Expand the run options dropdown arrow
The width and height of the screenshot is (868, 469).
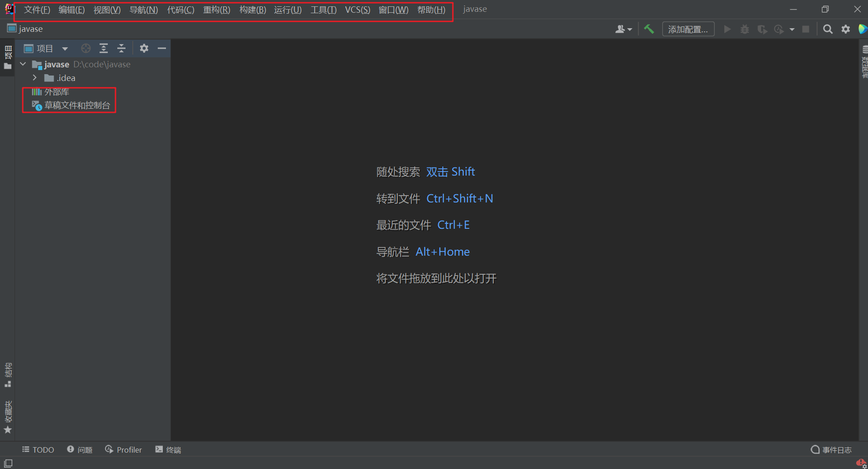(792, 30)
